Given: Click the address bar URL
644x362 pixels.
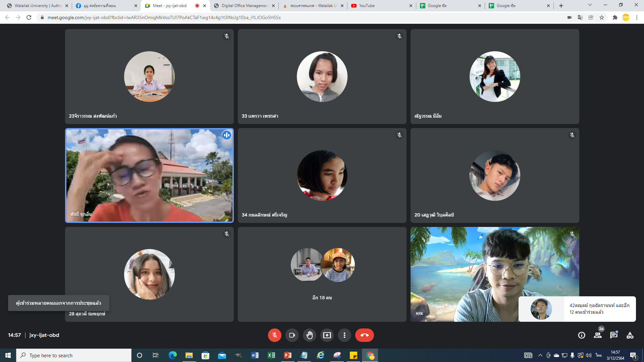Looking at the screenshot, I should click(164, 17).
